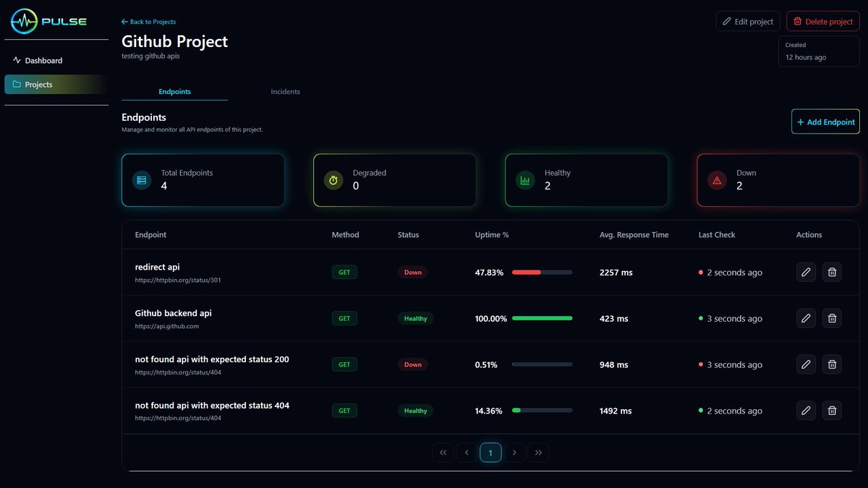Delete the expected status 404 endpoint
The width and height of the screenshot is (868, 488).
[x=832, y=411]
